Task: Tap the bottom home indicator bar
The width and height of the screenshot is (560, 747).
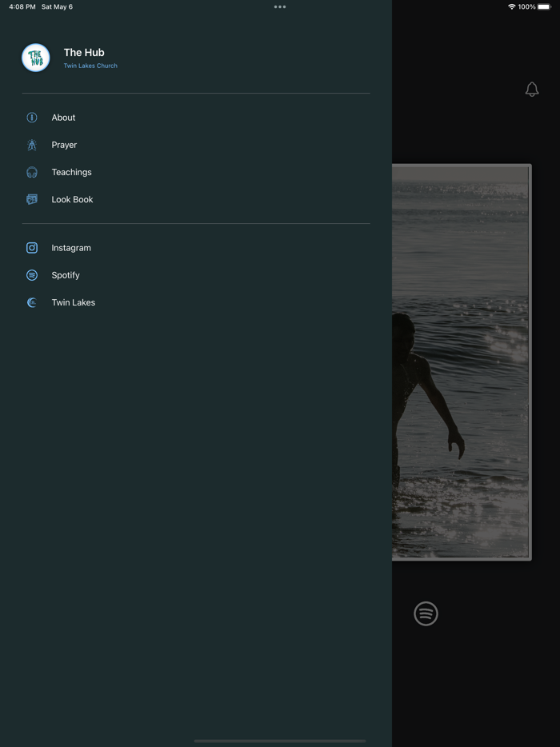Action: pyautogui.click(x=280, y=741)
